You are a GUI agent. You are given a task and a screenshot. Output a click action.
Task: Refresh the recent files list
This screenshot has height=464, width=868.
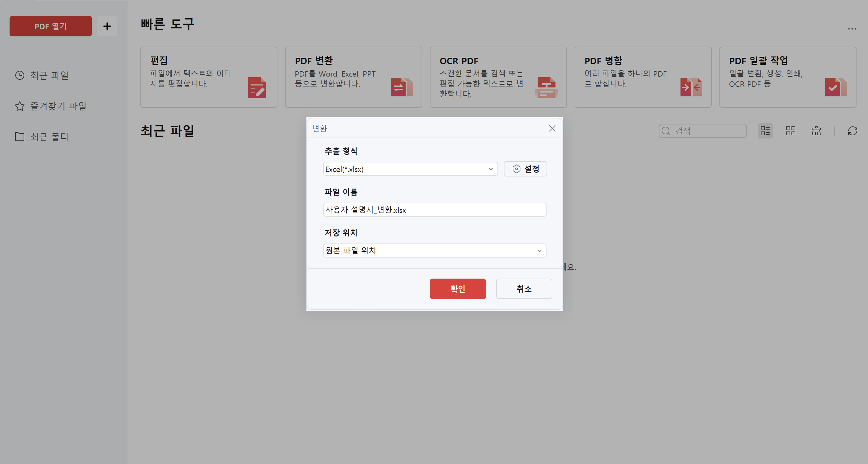(853, 131)
